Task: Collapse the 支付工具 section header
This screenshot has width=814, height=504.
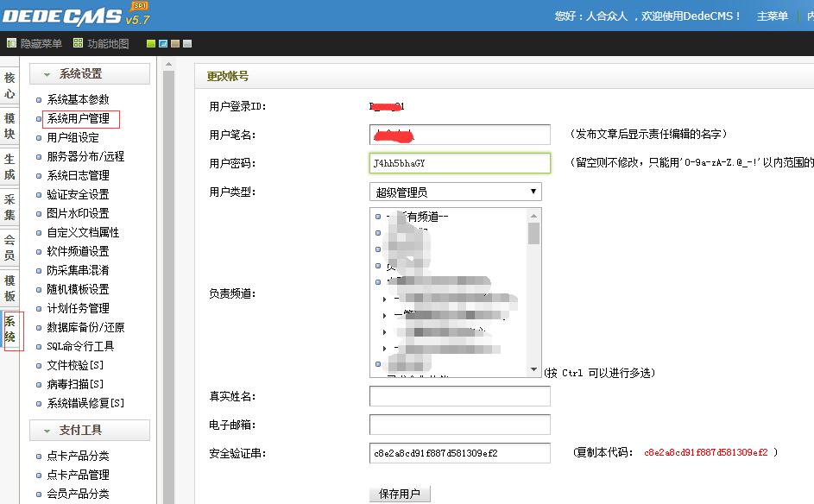Action: pos(90,430)
